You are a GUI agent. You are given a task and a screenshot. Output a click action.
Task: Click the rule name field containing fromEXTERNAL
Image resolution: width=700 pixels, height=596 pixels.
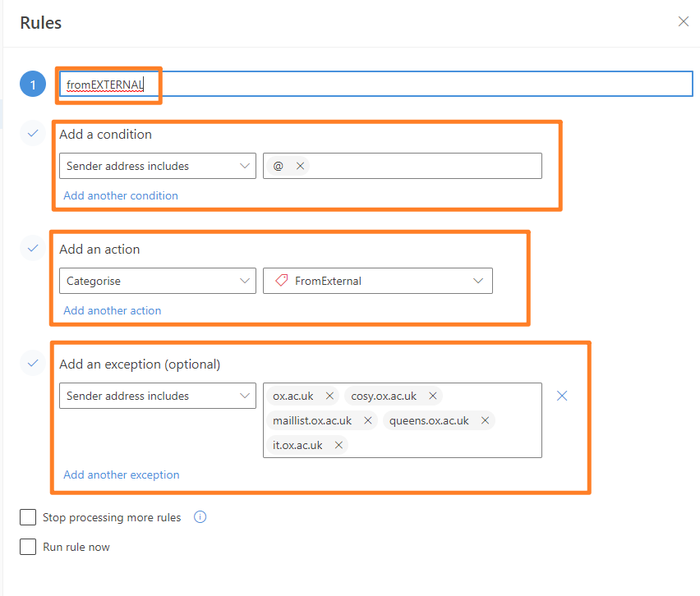(376, 84)
